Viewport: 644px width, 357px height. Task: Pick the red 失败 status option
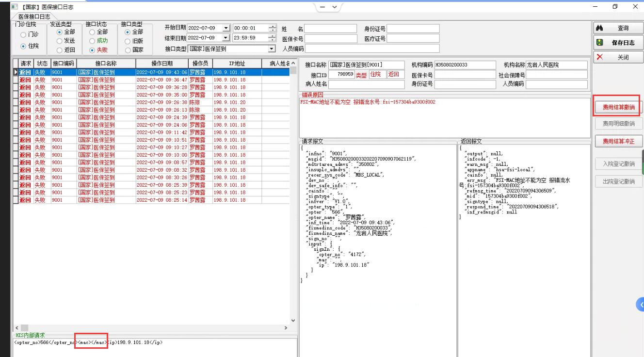pos(98,50)
